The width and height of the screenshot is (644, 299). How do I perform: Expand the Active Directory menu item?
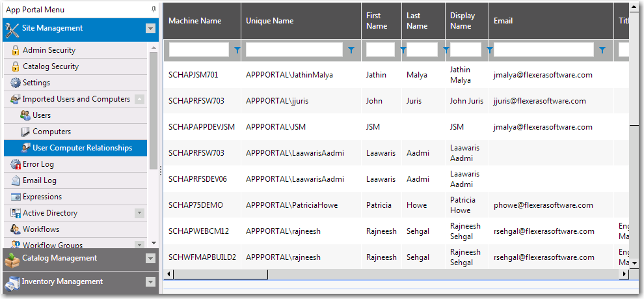pos(139,213)
